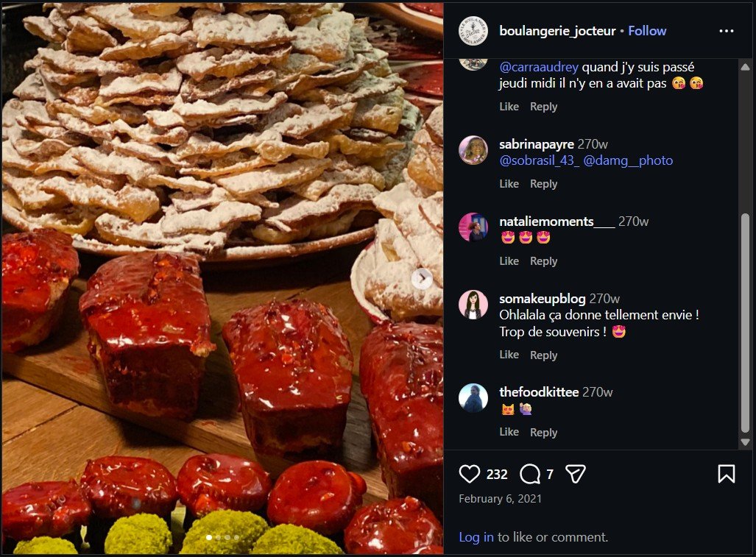
Task: Click nataliemoments___'s profile avatar
Action: click(x=473, y=227)
